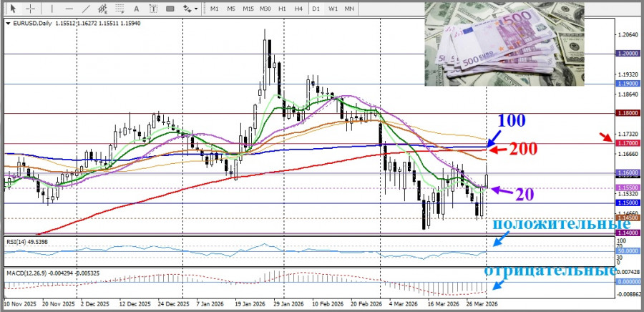This screenshot has height=312, width=644.
Task: Switch to M30 timeframe
Action: [x=265, y=8]
